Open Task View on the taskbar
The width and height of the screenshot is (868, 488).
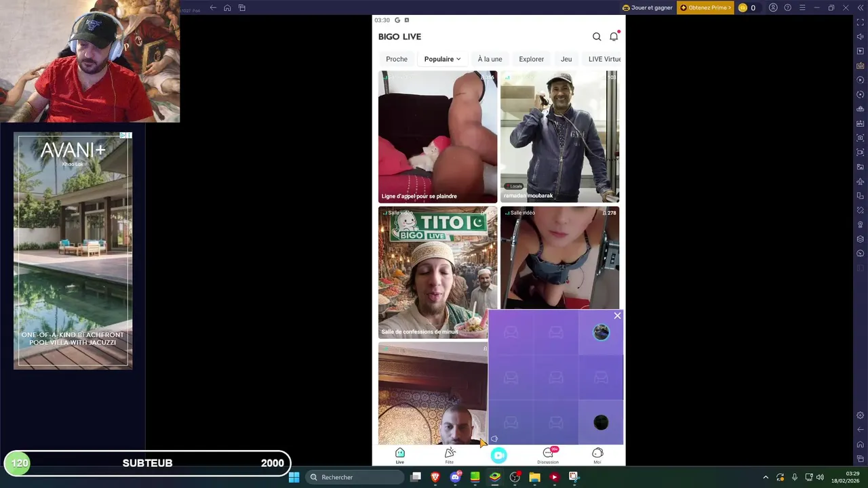tap(416, 477)
